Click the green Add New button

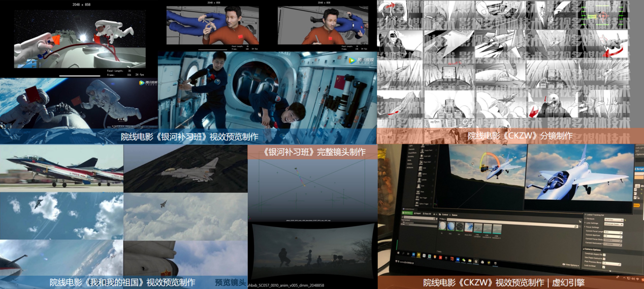click(407, 213)
